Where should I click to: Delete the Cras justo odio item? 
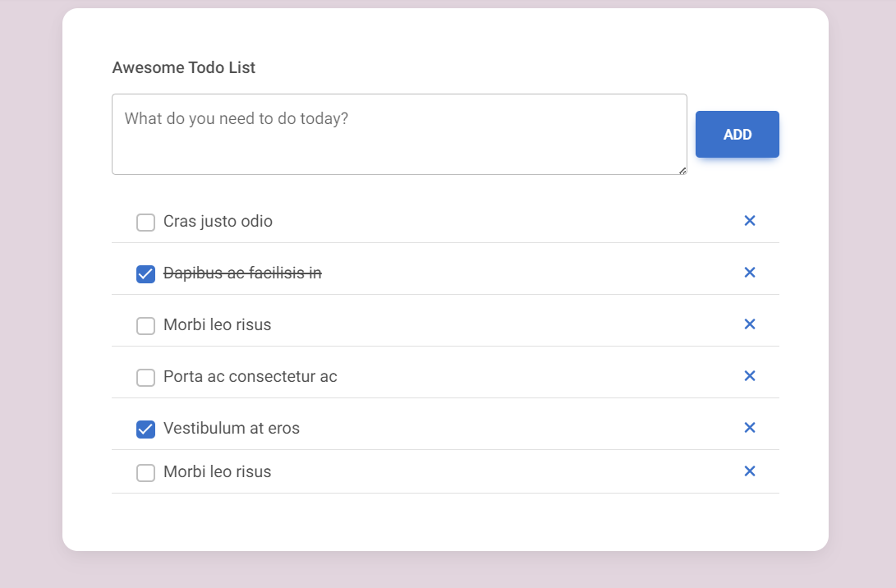750,221
